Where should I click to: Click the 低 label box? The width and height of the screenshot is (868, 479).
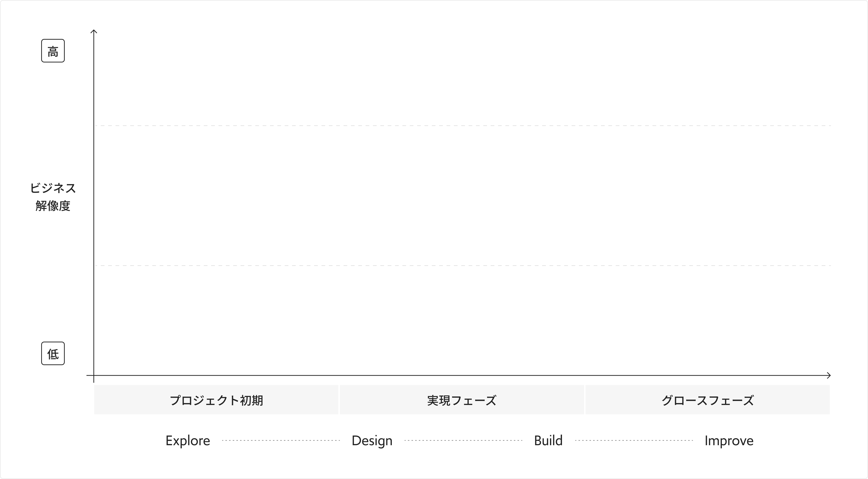pyautogui.click(x=53, y=353)
